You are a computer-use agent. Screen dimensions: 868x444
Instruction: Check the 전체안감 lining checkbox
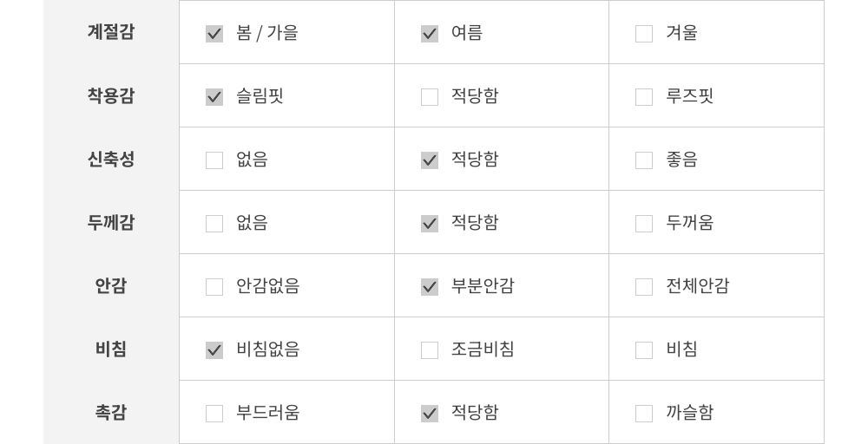(x=644, y=287)
